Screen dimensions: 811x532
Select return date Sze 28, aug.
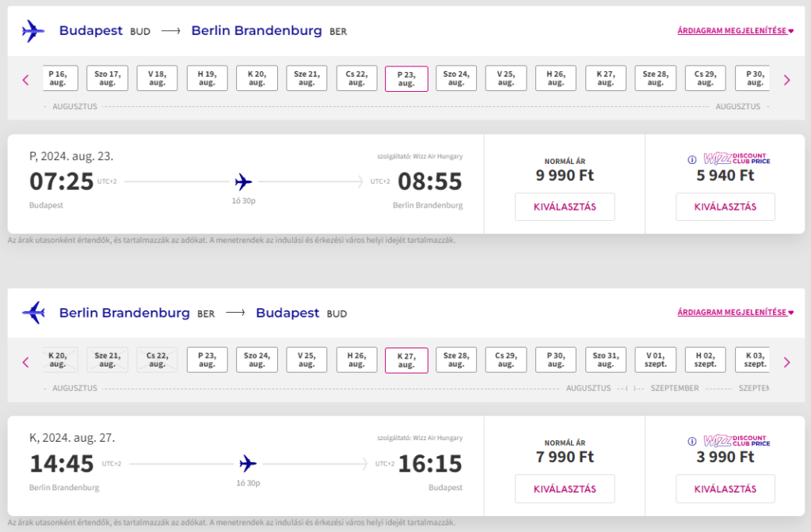point(456,360)
